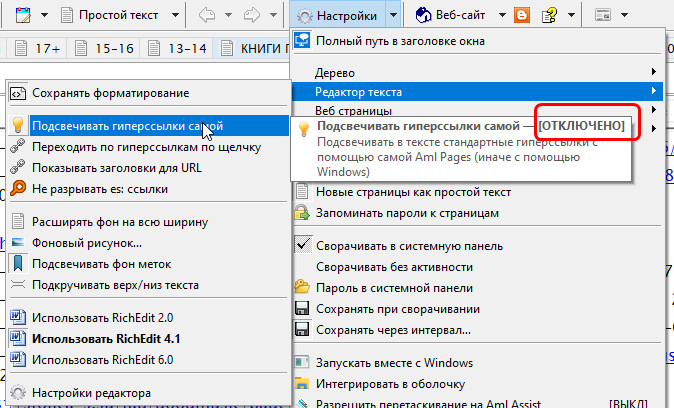Toggle Подкручивать верх/низ текста

coord(148,285)
